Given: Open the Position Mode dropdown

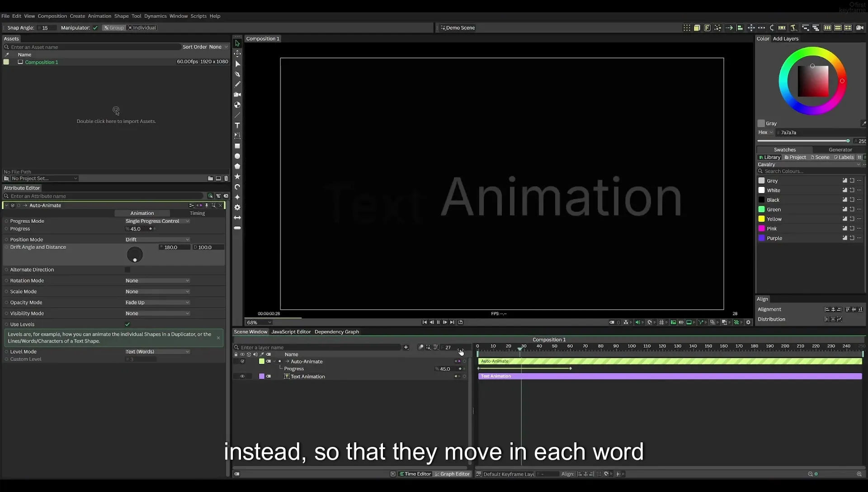Looking at the screenshot, I should pos(157,240).
